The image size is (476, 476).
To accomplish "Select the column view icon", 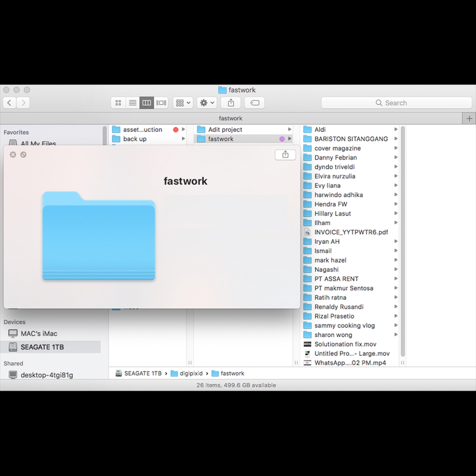I will pyautogui.click(x=146, y=103).
